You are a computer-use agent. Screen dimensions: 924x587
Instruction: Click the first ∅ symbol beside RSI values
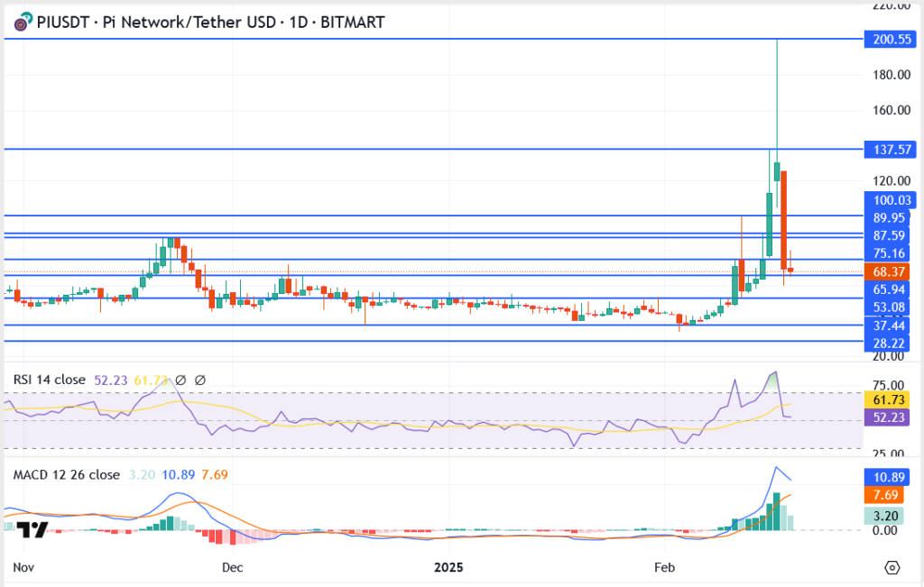[180, 381]
